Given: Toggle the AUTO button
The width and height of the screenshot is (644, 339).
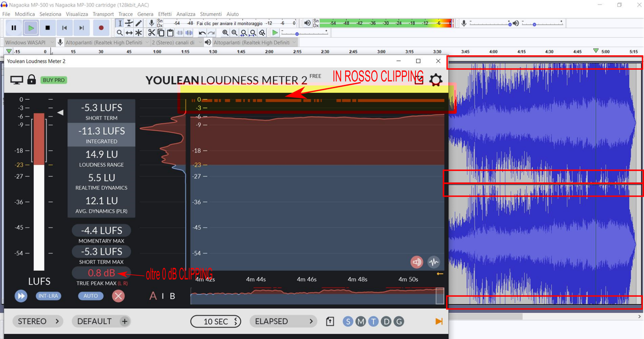Looking at the screenshot, I should [x=91, y=296].
